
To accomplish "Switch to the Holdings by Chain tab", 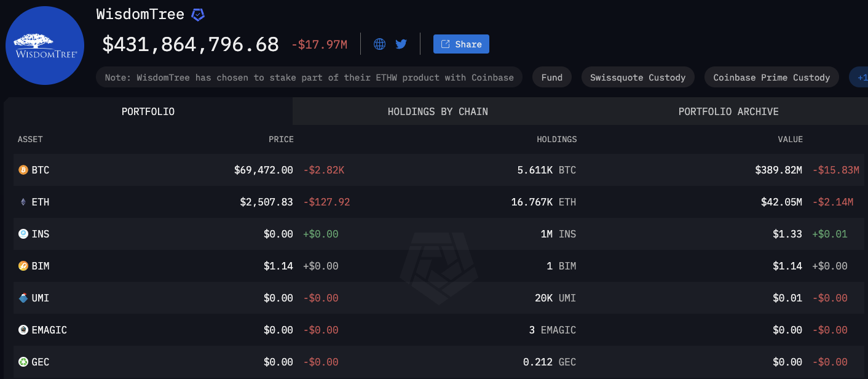I will (x=438, y=111).
